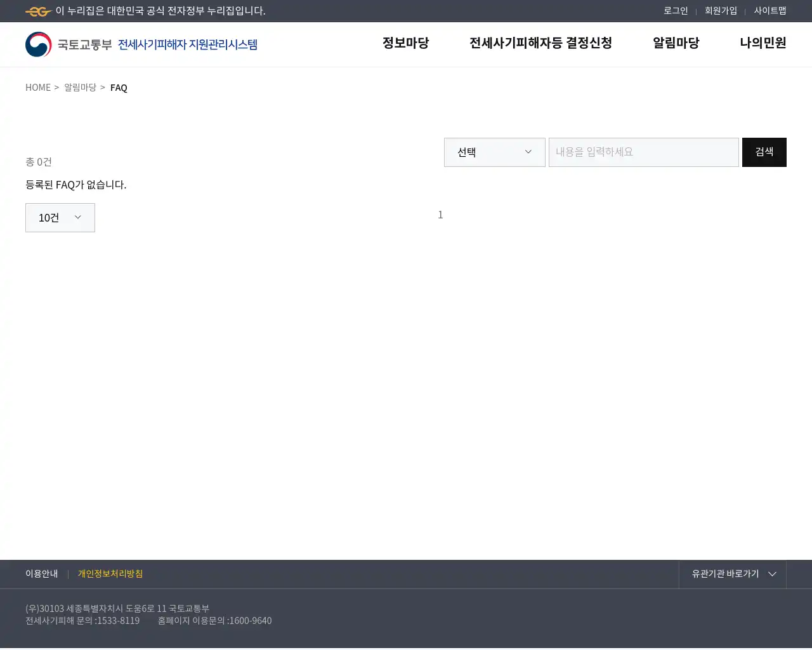Click 알림마당 in the breadcrumb
812x650 pixels.
pyautogui.click(x=80, y=88)
